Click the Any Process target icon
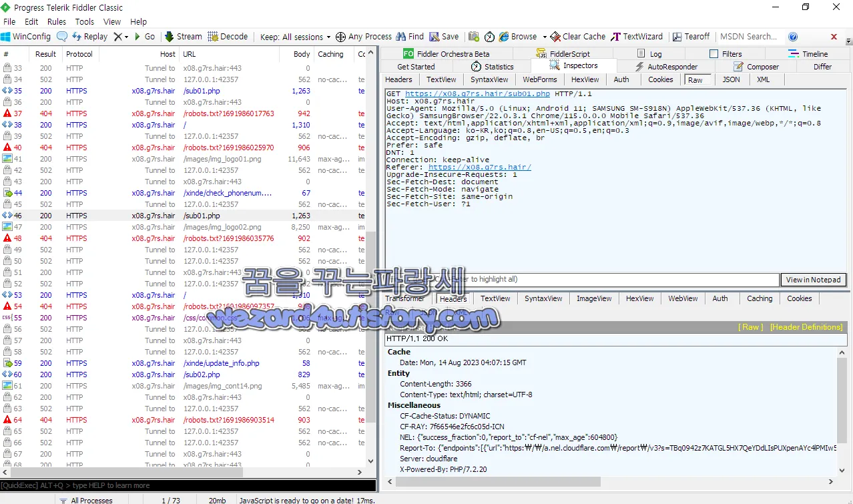Viewport: 853px width, 504px height. pos(340,37)
